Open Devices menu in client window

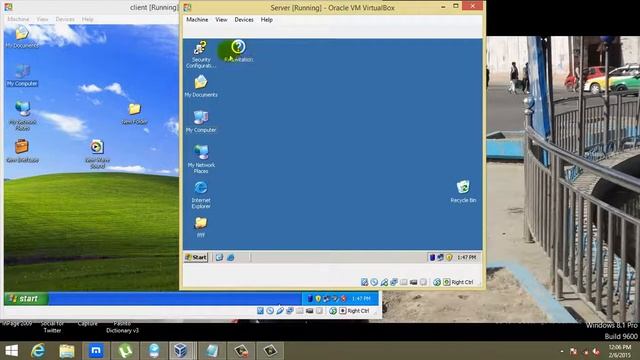pyautogui.click(x=65, y=19)
